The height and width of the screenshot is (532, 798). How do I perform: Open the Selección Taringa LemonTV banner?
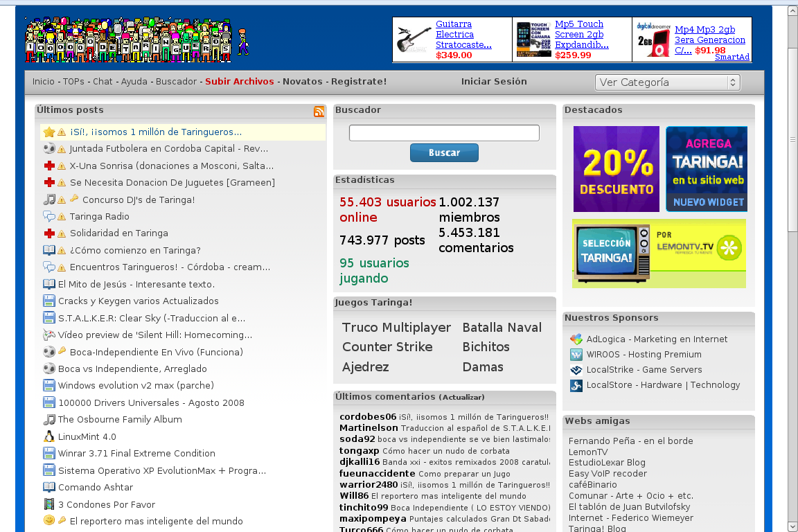[x=659, y=254]
